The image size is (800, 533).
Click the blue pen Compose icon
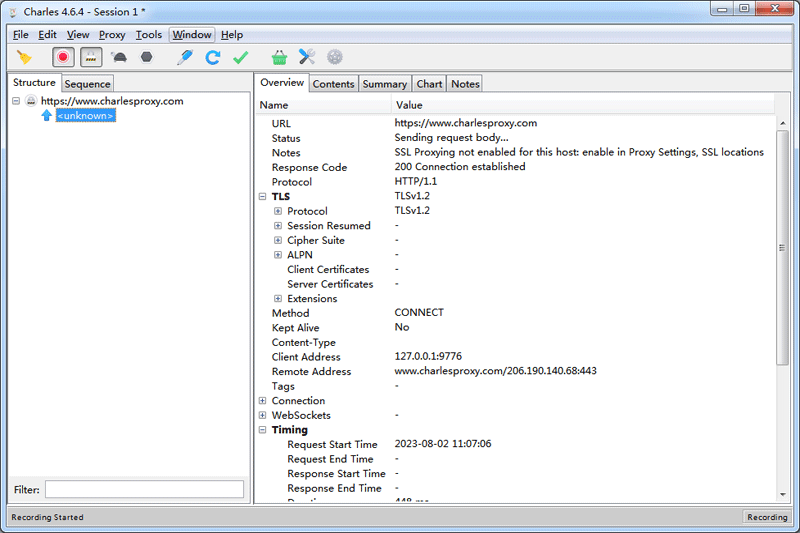184,58
